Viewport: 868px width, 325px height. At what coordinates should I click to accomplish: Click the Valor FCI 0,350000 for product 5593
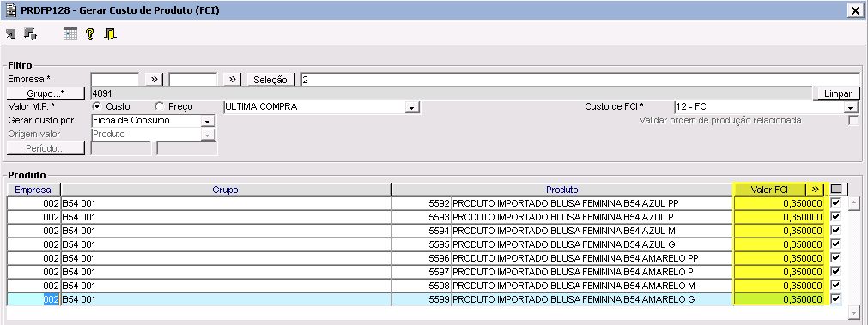click(x=780, y=217)
